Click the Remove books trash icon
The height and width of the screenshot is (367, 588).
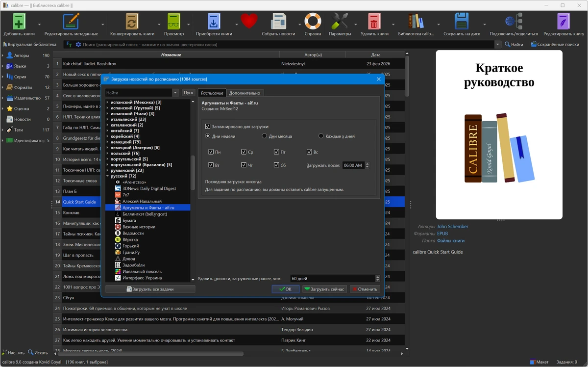tap(374, 22)
